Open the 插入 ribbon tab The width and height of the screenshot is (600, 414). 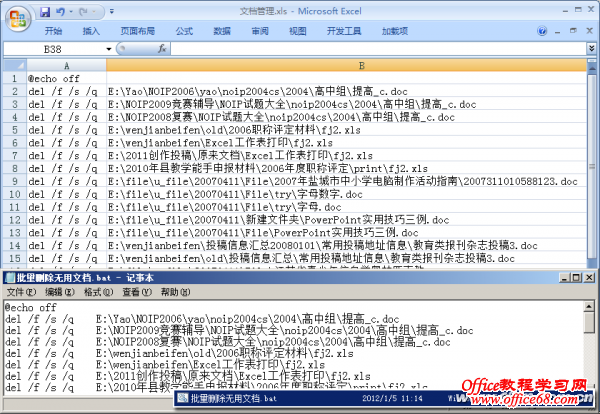pyautogui.click(x=91, y=31)
